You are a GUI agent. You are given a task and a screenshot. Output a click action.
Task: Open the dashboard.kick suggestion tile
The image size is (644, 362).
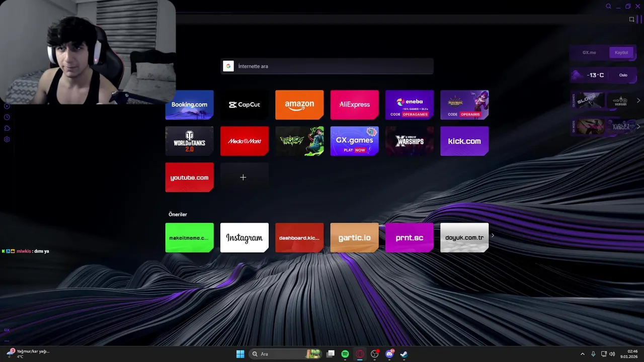click(299, 237)
